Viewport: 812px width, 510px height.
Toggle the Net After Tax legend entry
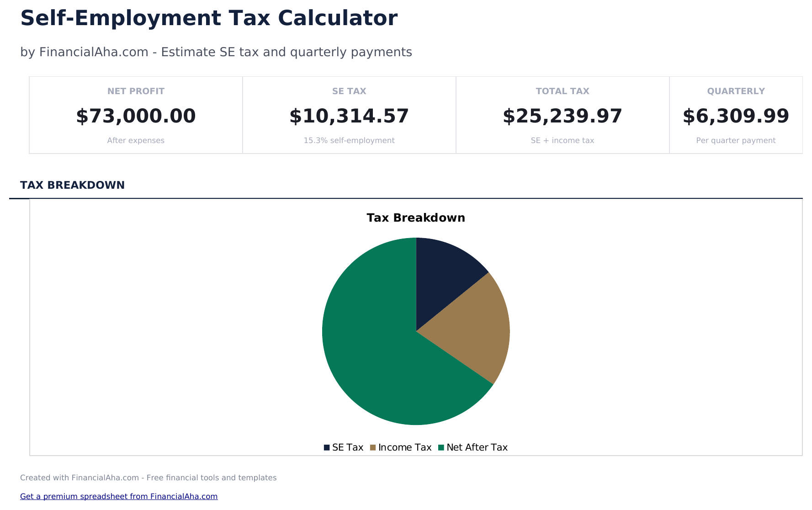[x=477, y=447]
